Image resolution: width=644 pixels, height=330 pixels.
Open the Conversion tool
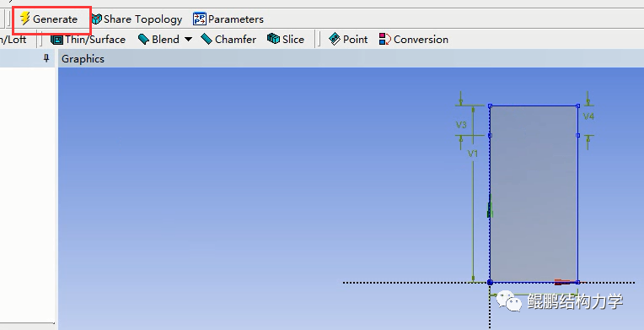tap(414, 40)
